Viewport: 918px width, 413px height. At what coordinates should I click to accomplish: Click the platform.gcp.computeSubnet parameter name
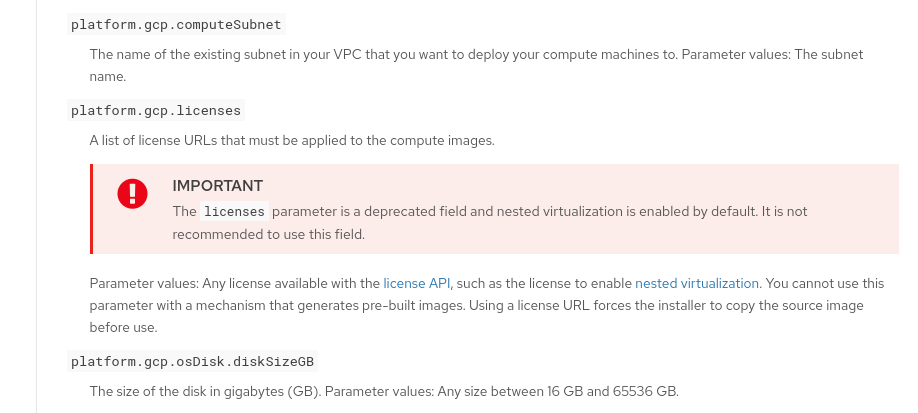[176, 23]
